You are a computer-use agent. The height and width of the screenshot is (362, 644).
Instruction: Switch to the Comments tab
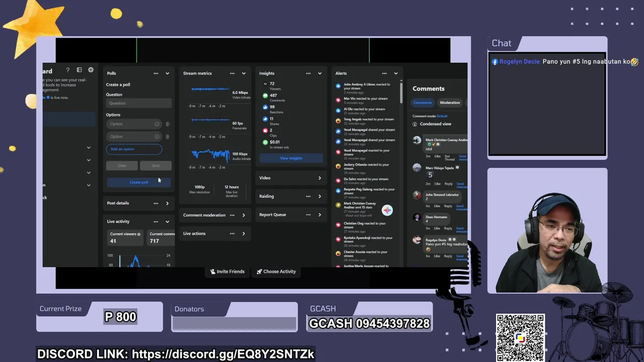(x=423, y=103)
